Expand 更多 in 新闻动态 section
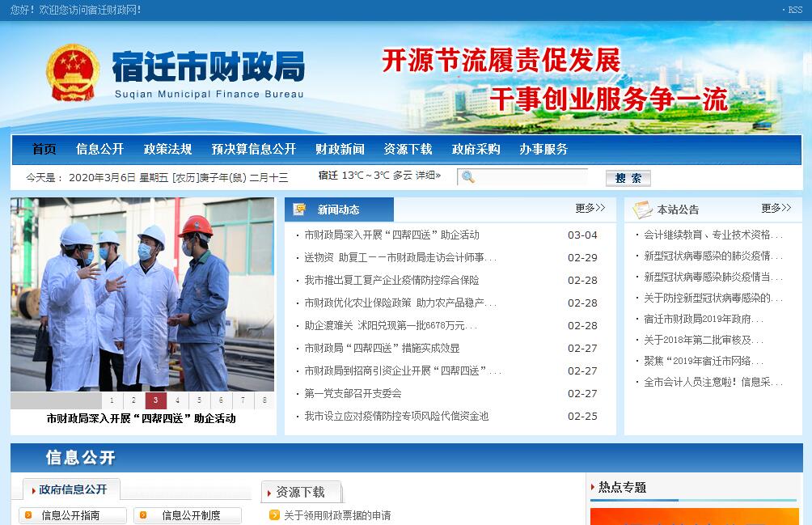 pos(590,208)
